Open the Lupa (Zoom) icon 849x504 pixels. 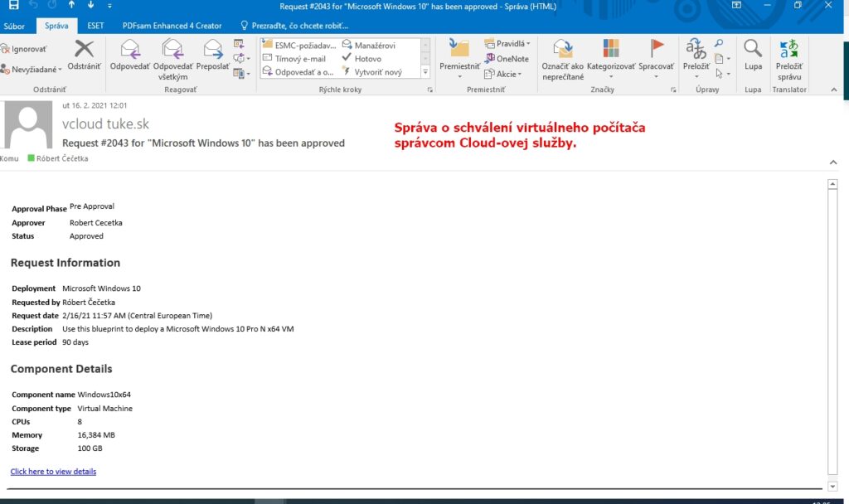click(751, 56)
